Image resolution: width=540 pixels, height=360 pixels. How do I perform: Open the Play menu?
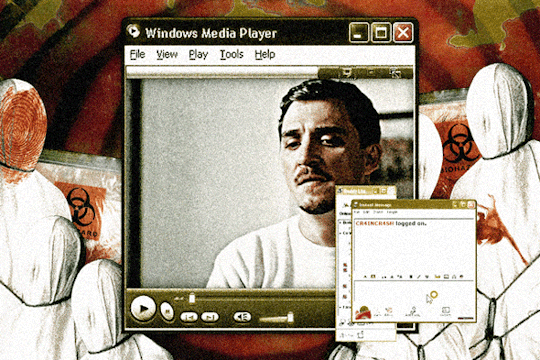[198, 54]
